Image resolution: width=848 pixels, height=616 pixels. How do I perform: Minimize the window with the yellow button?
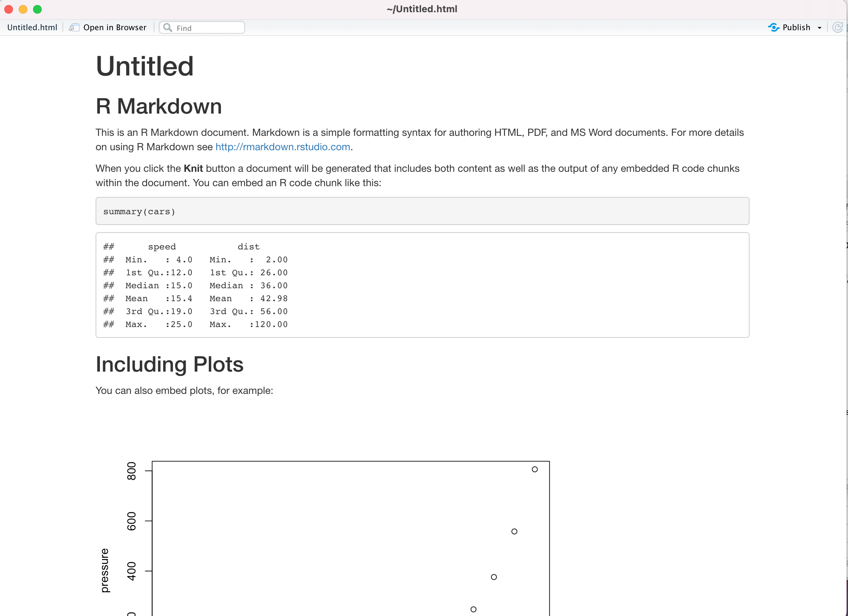tap(23, 9)
